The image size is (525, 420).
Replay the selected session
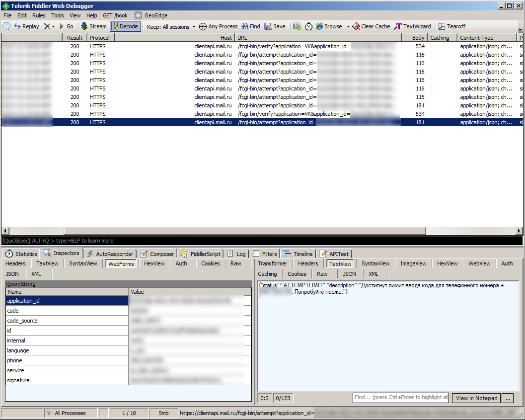pos(26,26)
